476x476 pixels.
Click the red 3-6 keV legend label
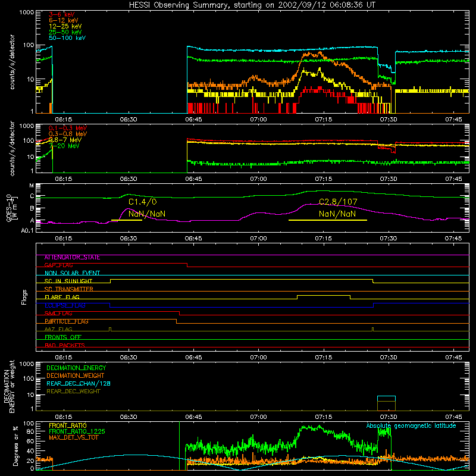62,14
